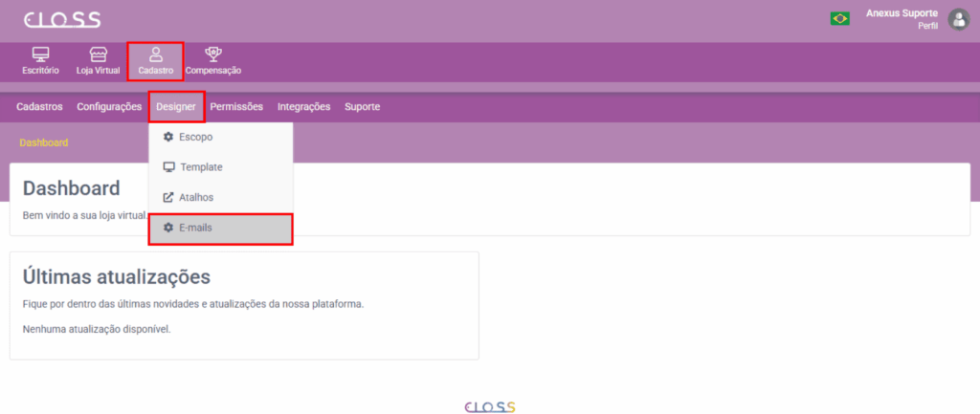Screen dimensions: 980x414
Task: Collapse the Designer dropdown menu
Action: tap(176, 107)
